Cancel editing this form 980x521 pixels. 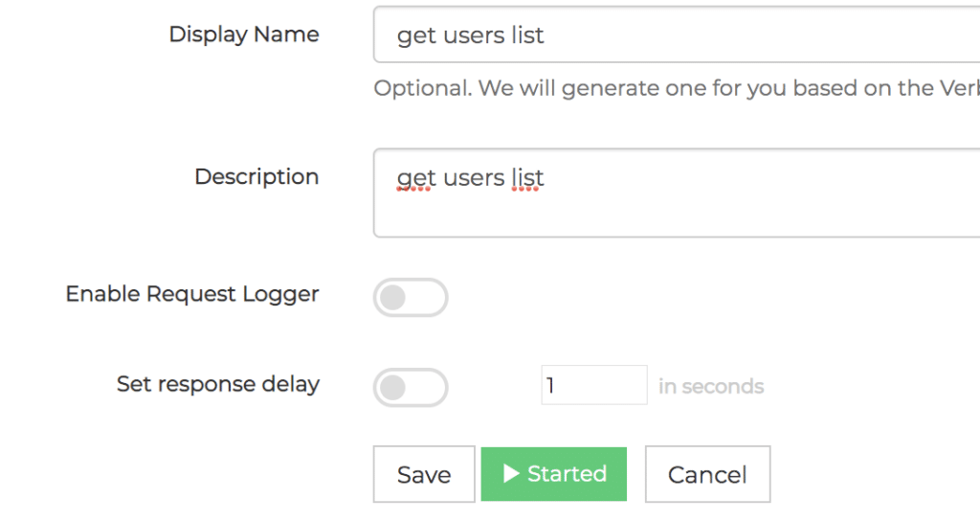(707, 474)
